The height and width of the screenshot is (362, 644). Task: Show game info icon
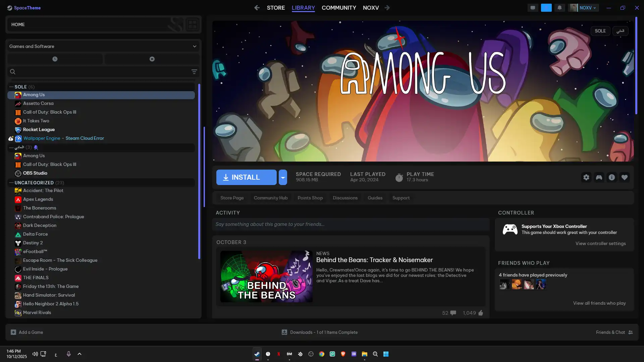click(x=612, y=177)
